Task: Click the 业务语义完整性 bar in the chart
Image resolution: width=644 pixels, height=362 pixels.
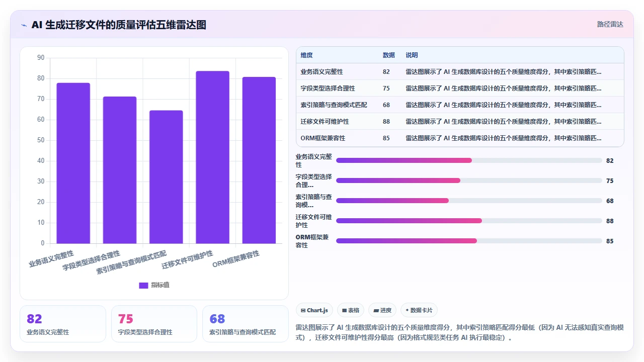Action: pos(73,163)
